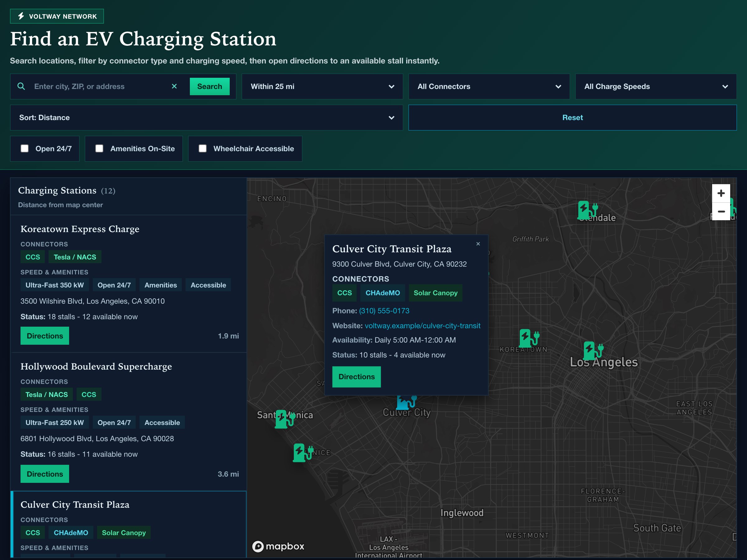This screenshot has width=747, height=560.
Task: Click the 9300 Culver Blvd address in popup
Action: pyautogui.click(x=400, y=264)
